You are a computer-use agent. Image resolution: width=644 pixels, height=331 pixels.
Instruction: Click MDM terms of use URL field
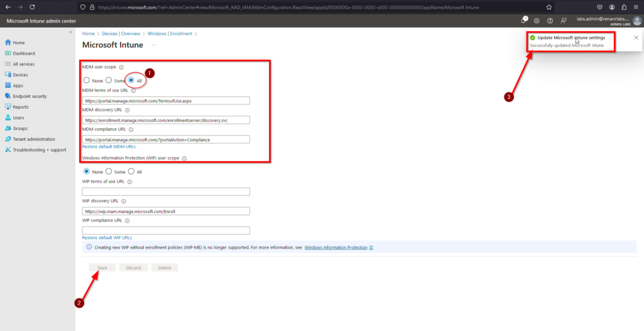point(166,100)
